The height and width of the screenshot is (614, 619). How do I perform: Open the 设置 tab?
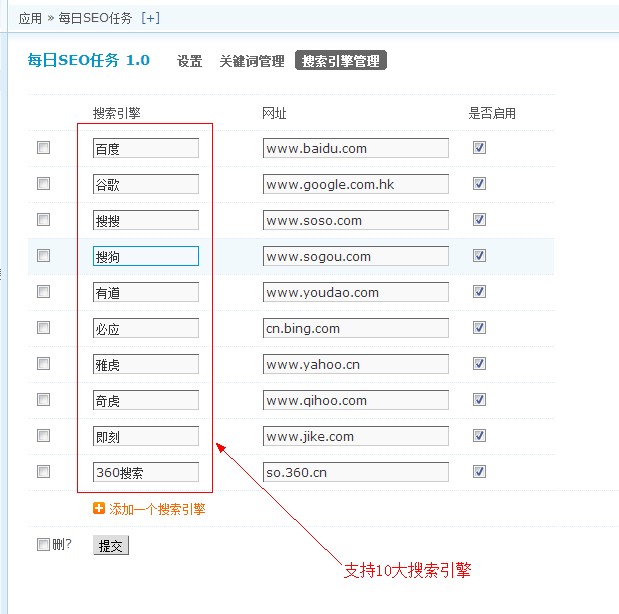tap(189, 61)
